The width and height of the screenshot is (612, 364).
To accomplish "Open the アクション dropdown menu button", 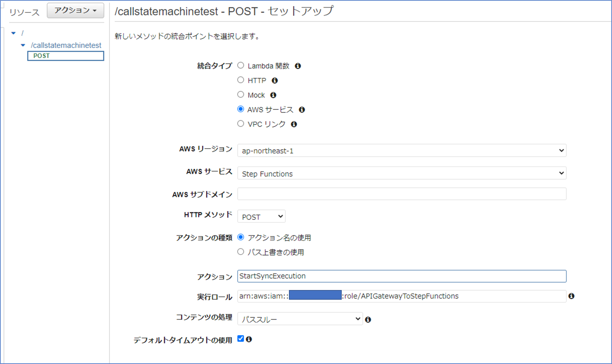I will pyautogui.click(x=75, y=11).
